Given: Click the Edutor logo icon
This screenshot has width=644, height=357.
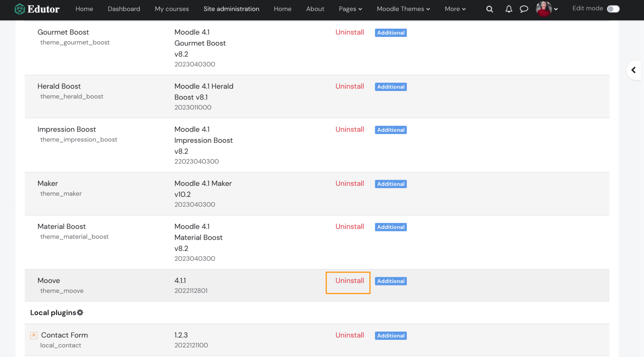Looking at the screenshot, I should 20,9.
